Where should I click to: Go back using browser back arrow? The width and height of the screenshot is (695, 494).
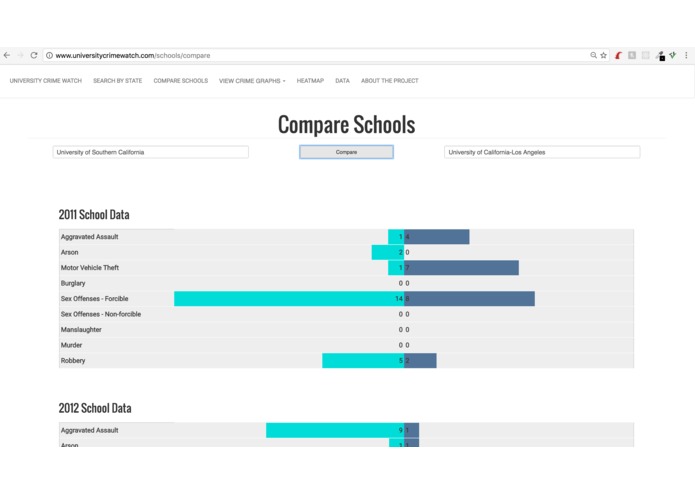[x=7, y=55]
